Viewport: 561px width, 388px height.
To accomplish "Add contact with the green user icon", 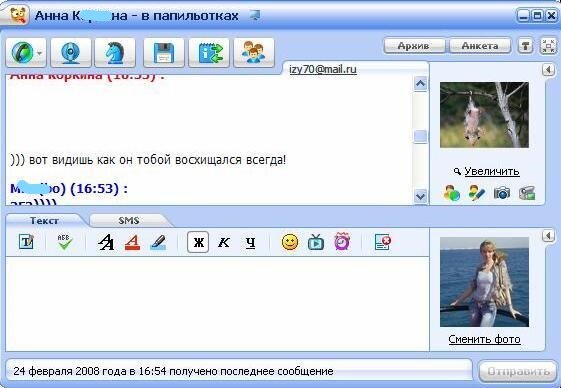I will pyautogui.click(x=452, y=193).
